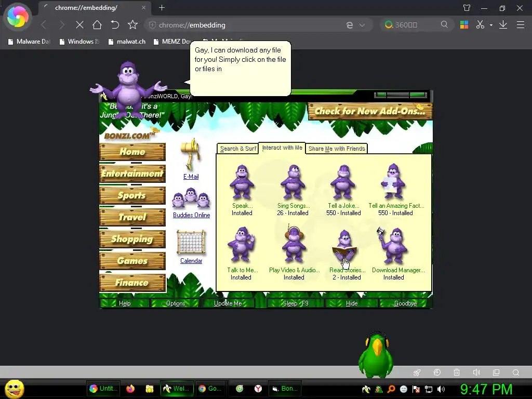The width and height of the screenshot is (532, 399).
Task: Click the lightning accelerator status bar icon
Action: [x=437, y=373]
